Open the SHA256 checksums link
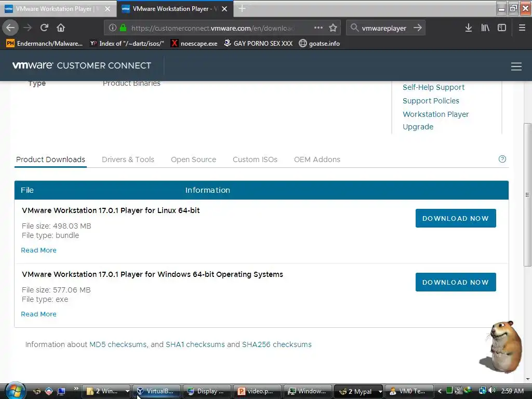532x399 pixels. point(276,344)
